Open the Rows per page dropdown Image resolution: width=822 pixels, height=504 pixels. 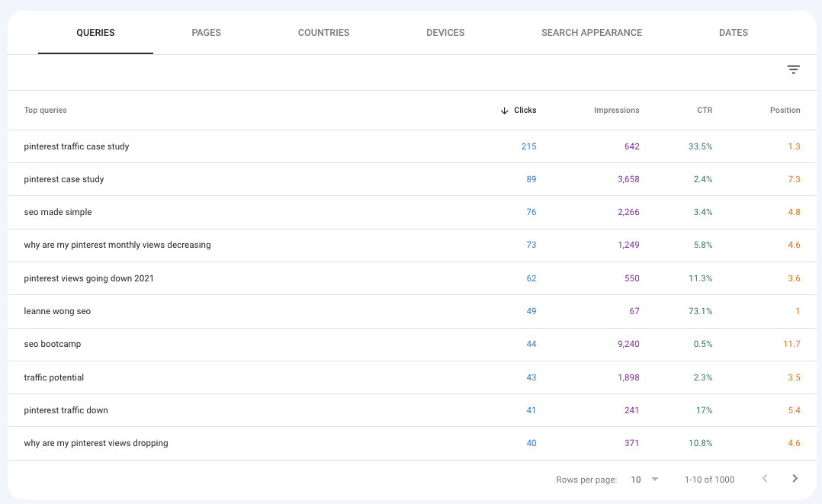click(x=643, y=479)
